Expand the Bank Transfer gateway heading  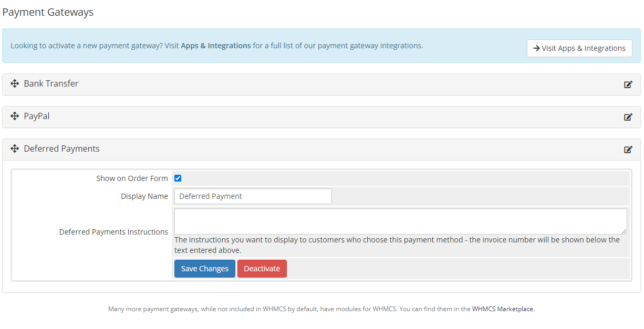(51, 84)
